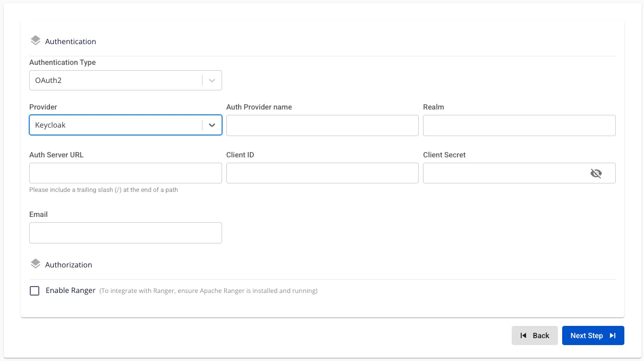644x361 pixels.
Task: Click the Auth Provider name field
Action: (x=323, y=125)
